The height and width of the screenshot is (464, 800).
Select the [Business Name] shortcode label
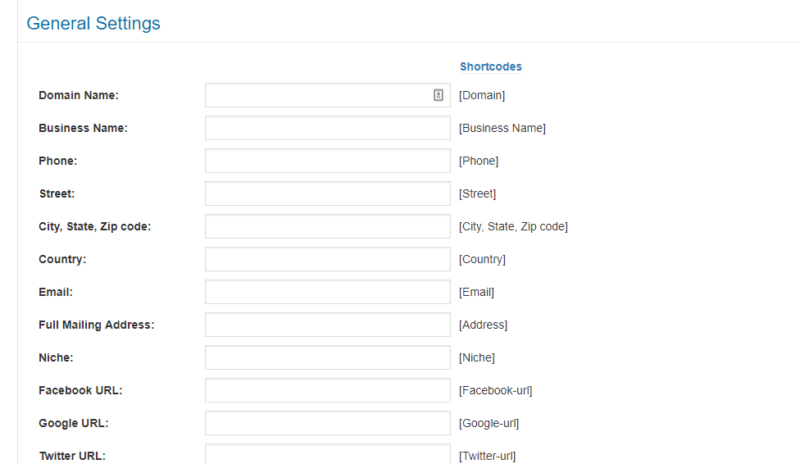click(502, 128)
